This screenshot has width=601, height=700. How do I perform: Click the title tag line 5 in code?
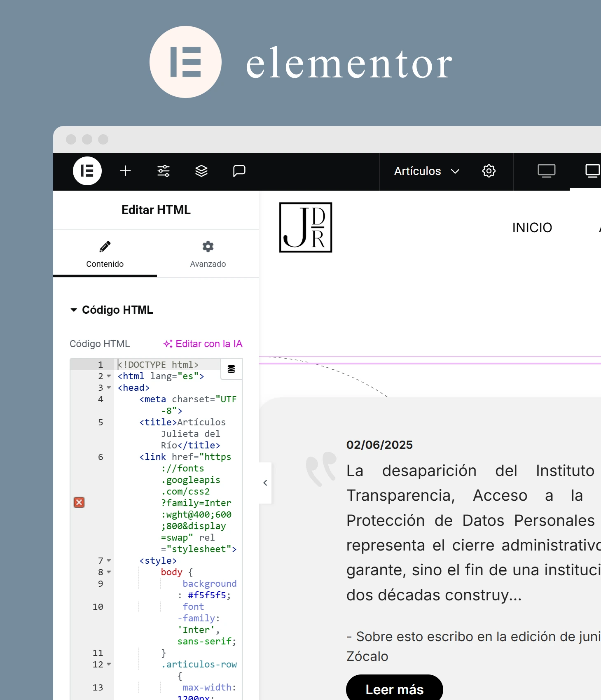click(x=182, y=434)
